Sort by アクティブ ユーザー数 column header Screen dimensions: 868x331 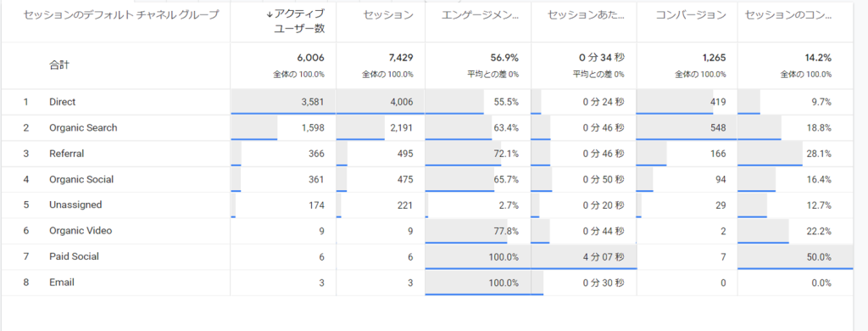tap(298, 21)
